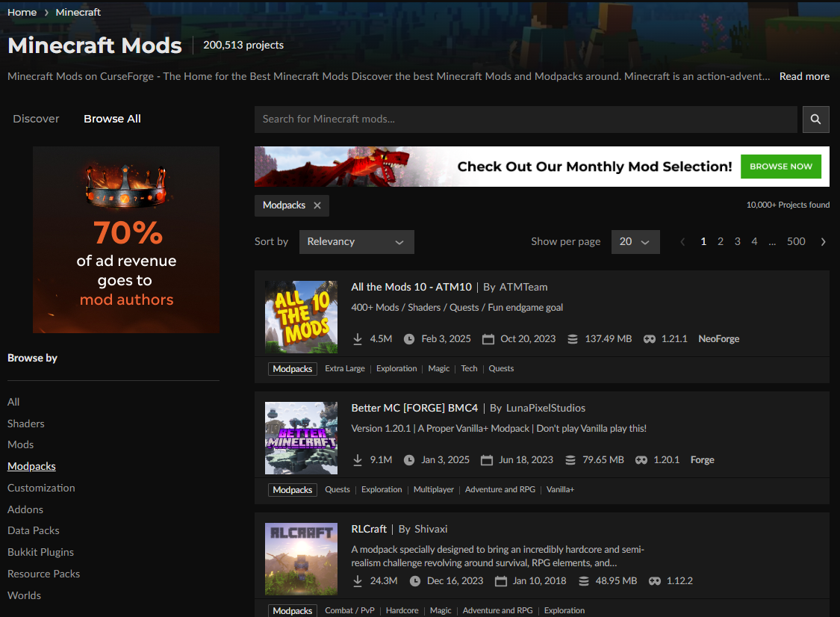Select Shaders category in sidebar

click(25, 424)
